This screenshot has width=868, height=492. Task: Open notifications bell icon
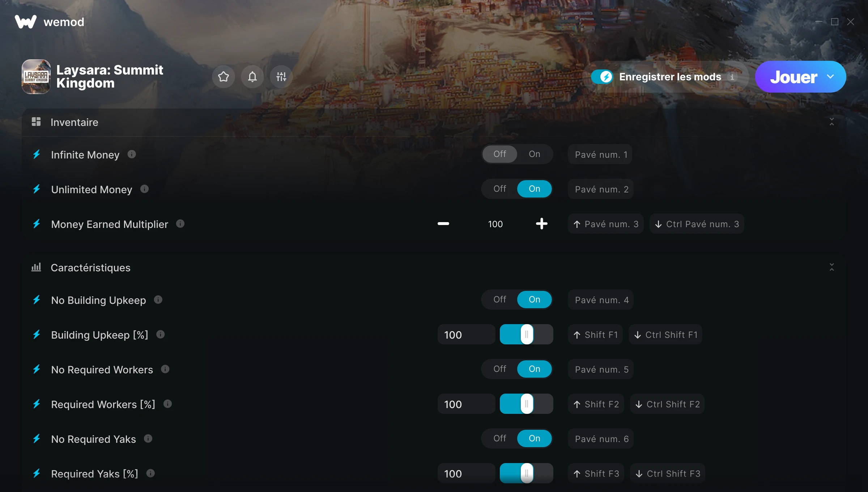252,77
